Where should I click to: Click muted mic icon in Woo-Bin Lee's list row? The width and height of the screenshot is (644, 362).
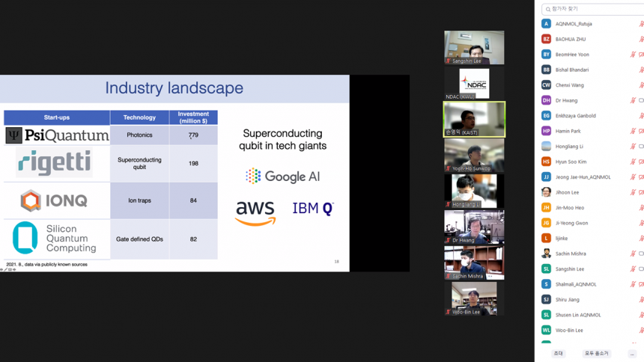[x=641, y=330]
